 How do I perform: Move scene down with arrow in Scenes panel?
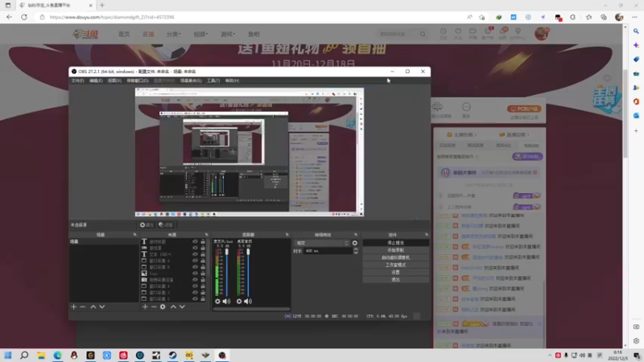(102, 306)
